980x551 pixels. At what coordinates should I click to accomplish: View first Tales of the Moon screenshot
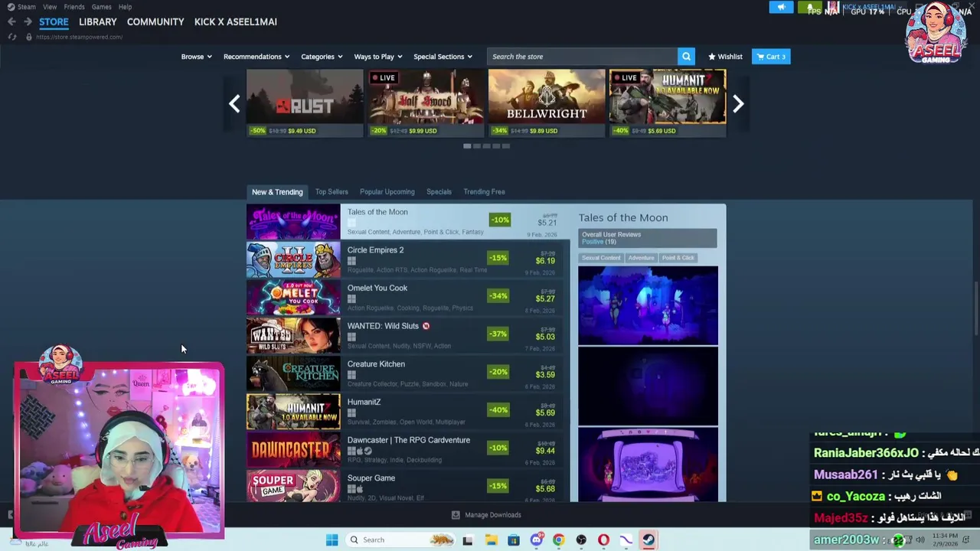coord(648,305)
